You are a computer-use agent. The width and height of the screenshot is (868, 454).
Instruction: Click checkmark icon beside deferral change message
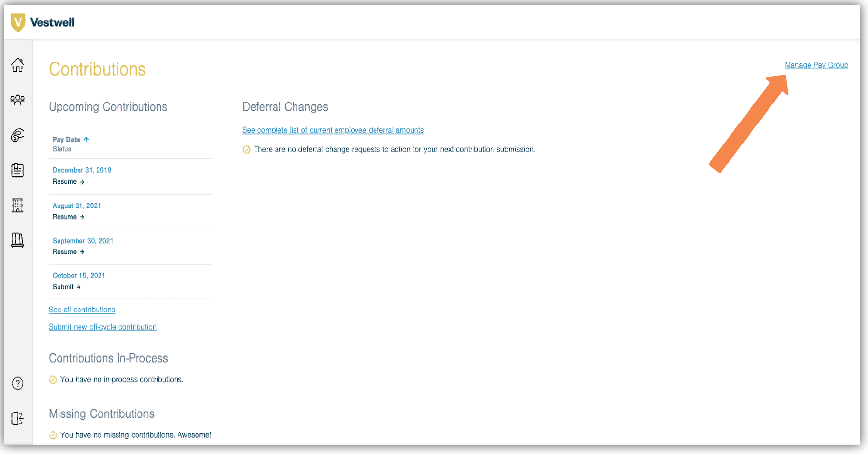click(247, 150)
